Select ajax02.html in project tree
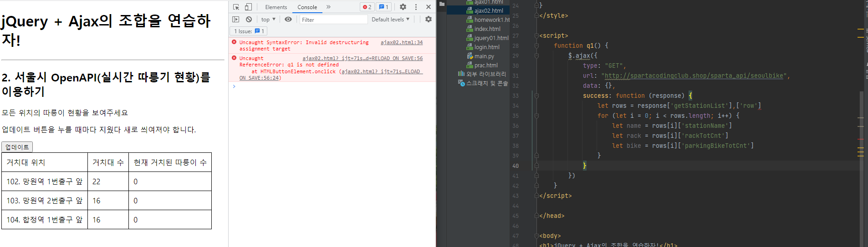This screenshot has width=868, height=247. tap(489, 10)
